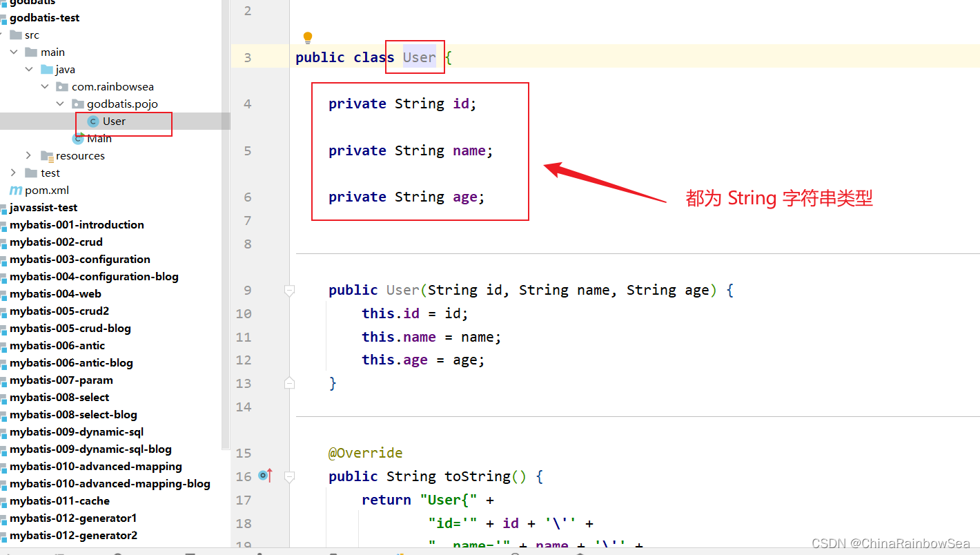This screenshot has width=980, height=555.
Task: Click the src folder icon
Action: pyautogui.click(x=16, y=35)
